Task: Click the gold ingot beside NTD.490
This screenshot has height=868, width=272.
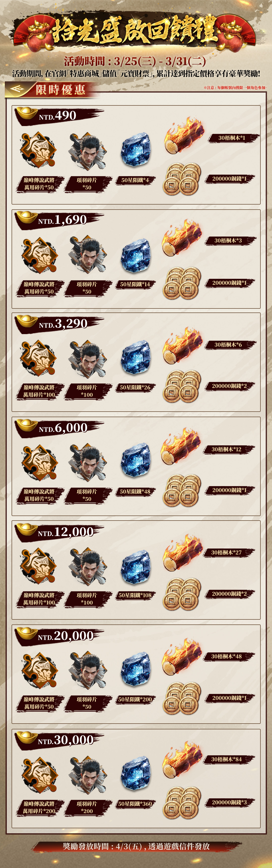Action: [x=27, y=113]
